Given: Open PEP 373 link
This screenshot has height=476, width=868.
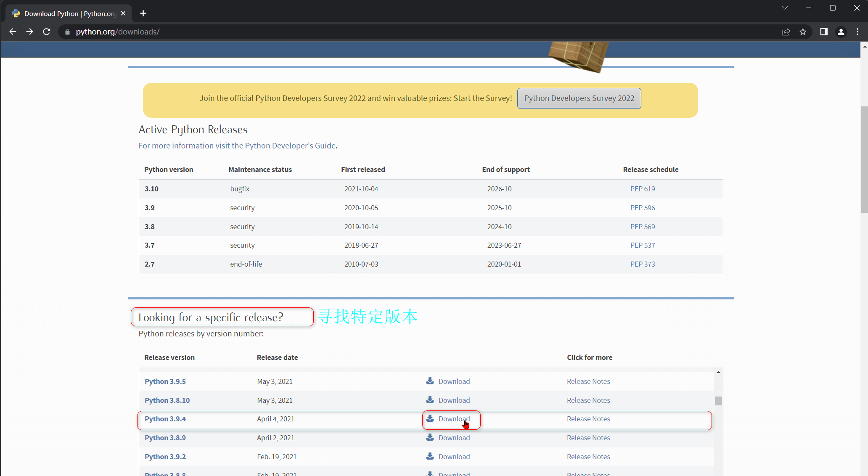Looking at the screenshot, I should click(643, 264).
